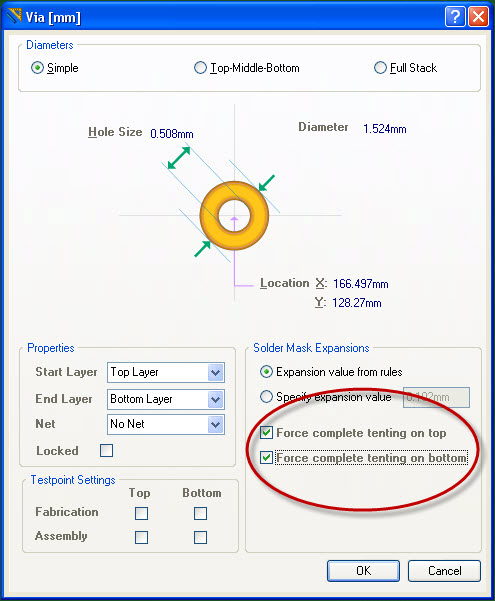
Task: Select the Simple diameters option
Action: click(x=37, y=68)
